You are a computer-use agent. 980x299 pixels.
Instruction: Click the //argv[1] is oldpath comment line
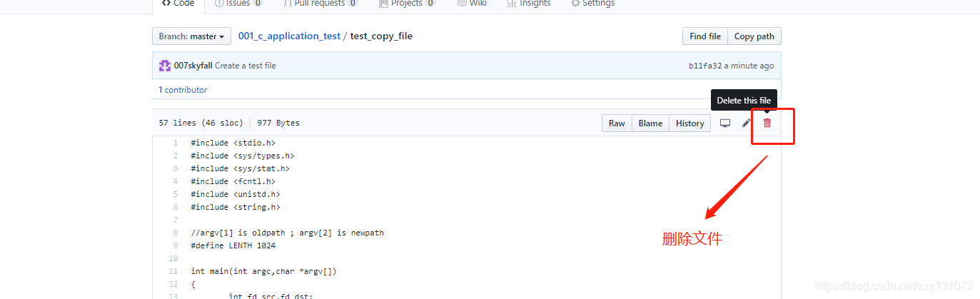pos(287,233)
